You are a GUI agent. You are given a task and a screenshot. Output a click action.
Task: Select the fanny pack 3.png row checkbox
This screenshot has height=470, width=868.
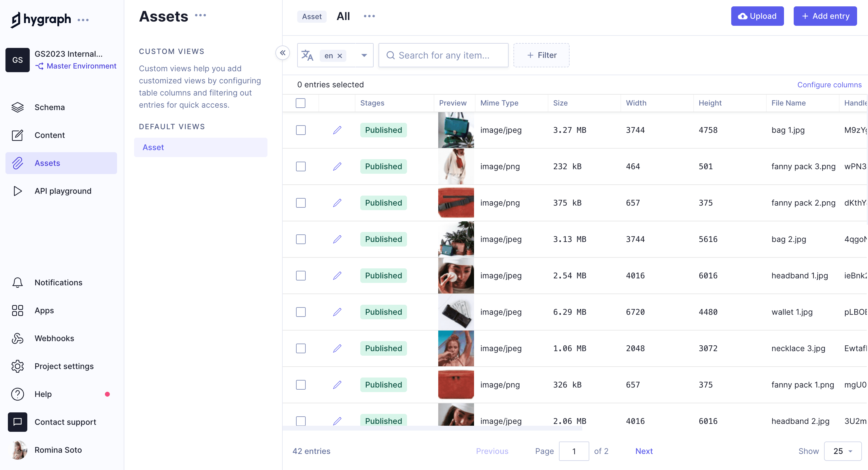(301, 166)
